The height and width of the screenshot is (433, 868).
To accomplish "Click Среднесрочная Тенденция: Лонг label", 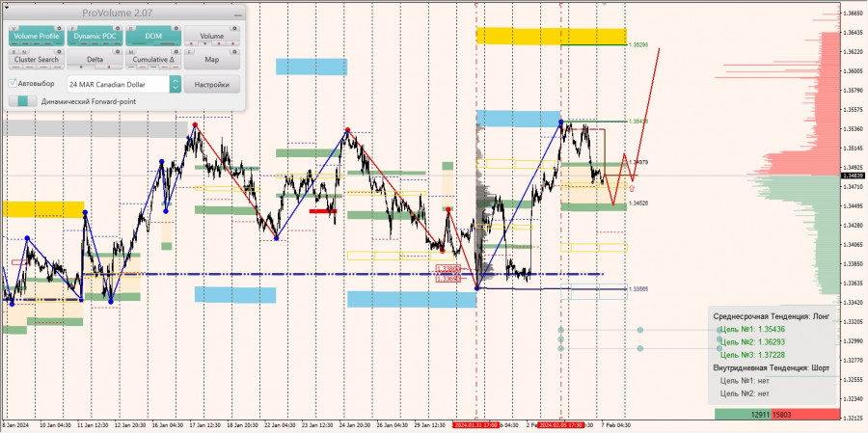I will coord(772,316).
